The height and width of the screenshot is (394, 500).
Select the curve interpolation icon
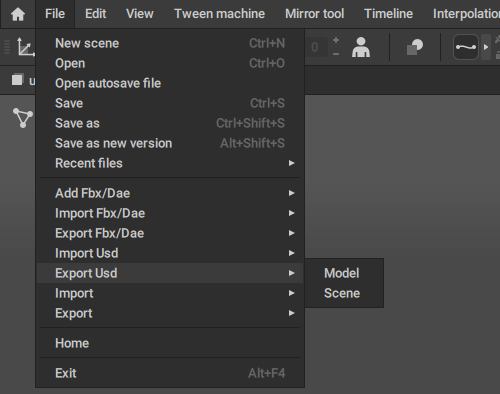[466, 47]
